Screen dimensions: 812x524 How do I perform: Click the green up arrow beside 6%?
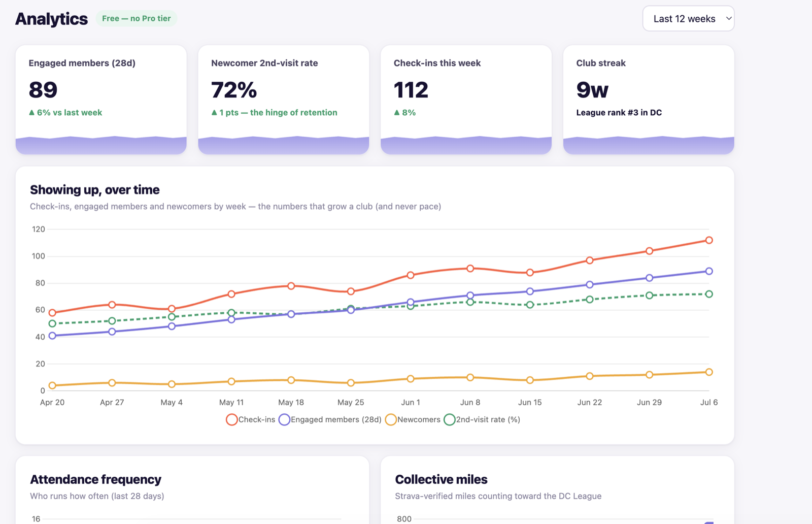32,113
